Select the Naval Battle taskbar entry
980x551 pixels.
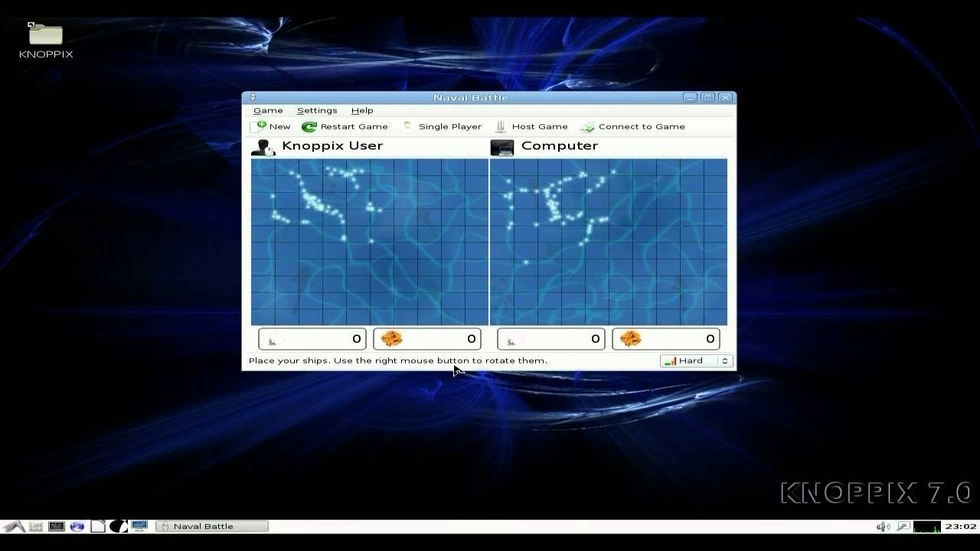point(212,527)
